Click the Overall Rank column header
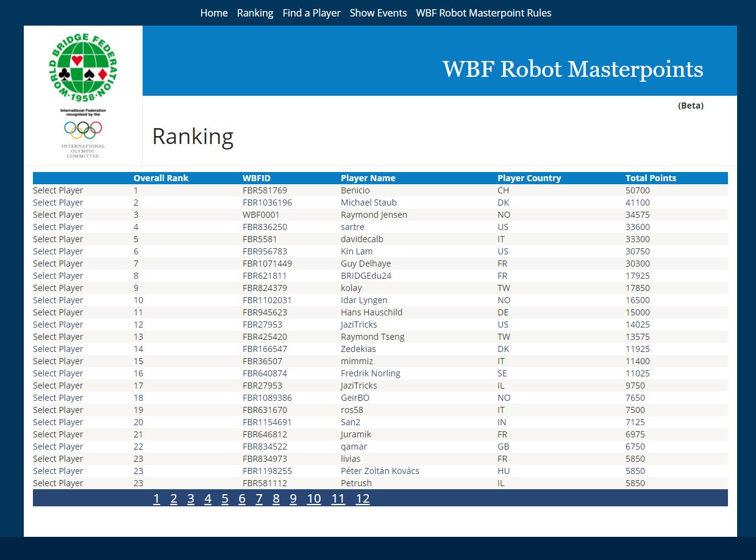Screen dimensions: 756x560 [x=161, y=178]
